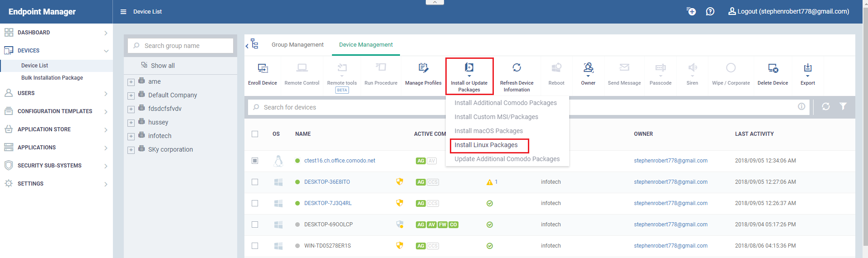Expand the SKy corporation group node

pos(131,150)
